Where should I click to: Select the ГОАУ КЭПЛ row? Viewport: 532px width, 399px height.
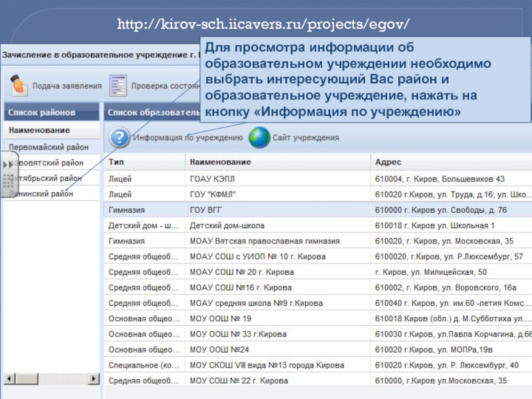coord(318,178)
